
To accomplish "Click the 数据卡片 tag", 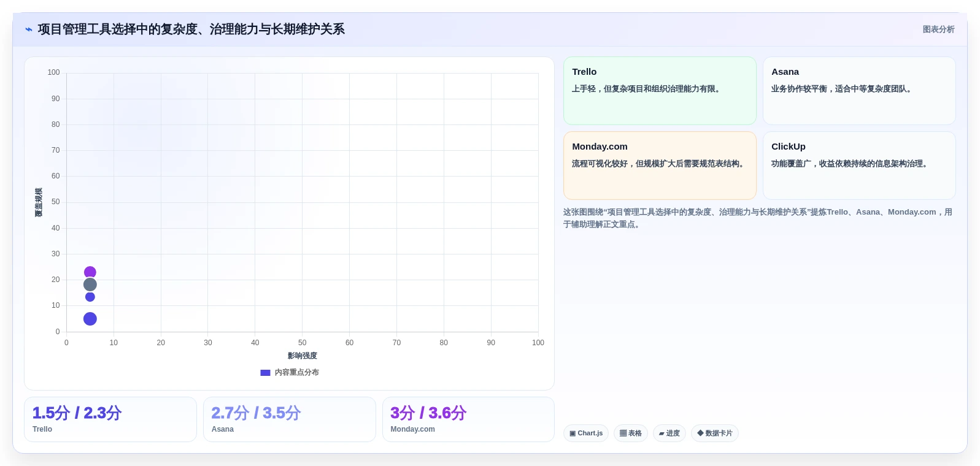I will point(715,433).
